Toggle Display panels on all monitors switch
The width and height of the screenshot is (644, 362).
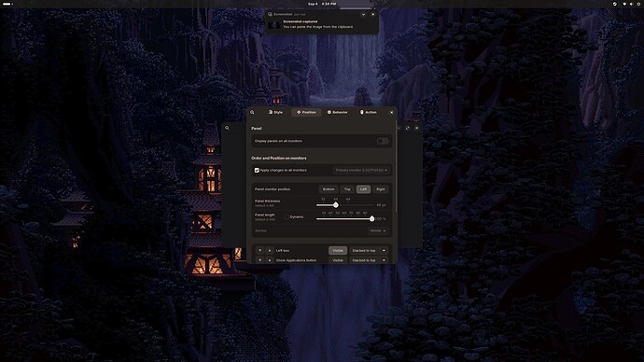click(383, 141)
